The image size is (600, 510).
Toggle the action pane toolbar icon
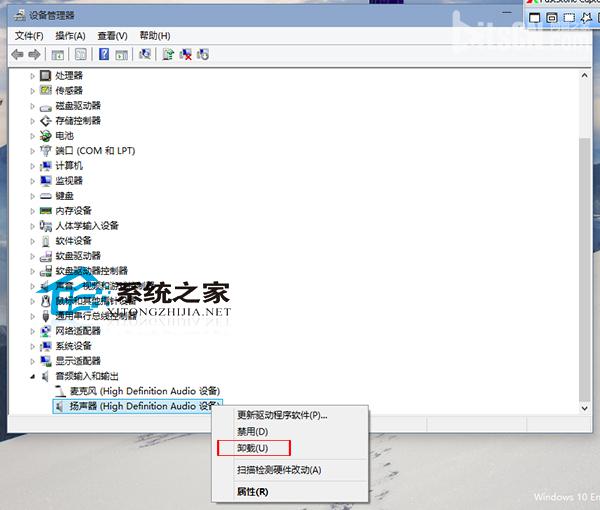click(122, 55)
